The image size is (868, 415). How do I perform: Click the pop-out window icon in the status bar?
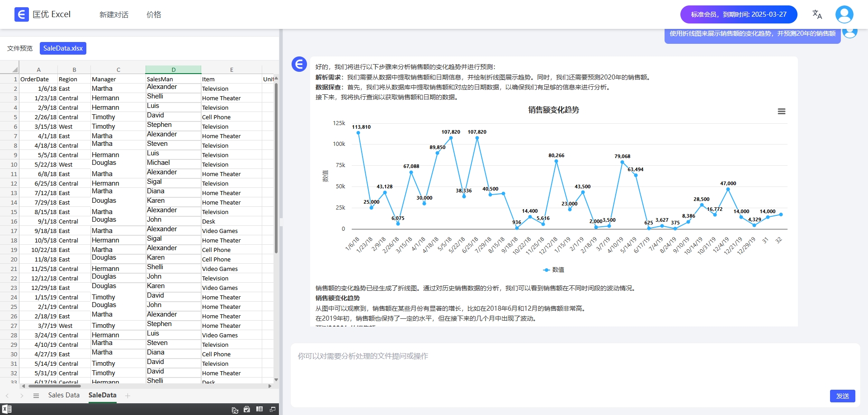click(x=272, y=409)
